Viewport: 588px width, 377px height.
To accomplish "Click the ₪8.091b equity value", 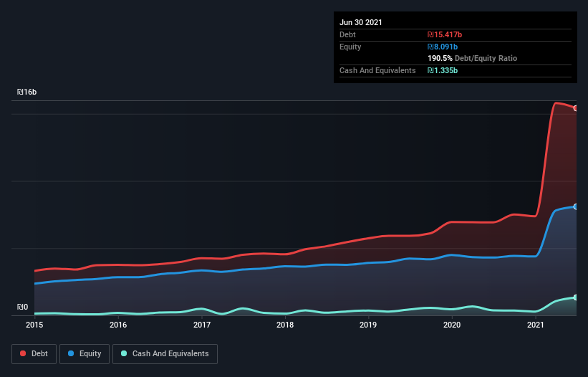I will (443, 47).
